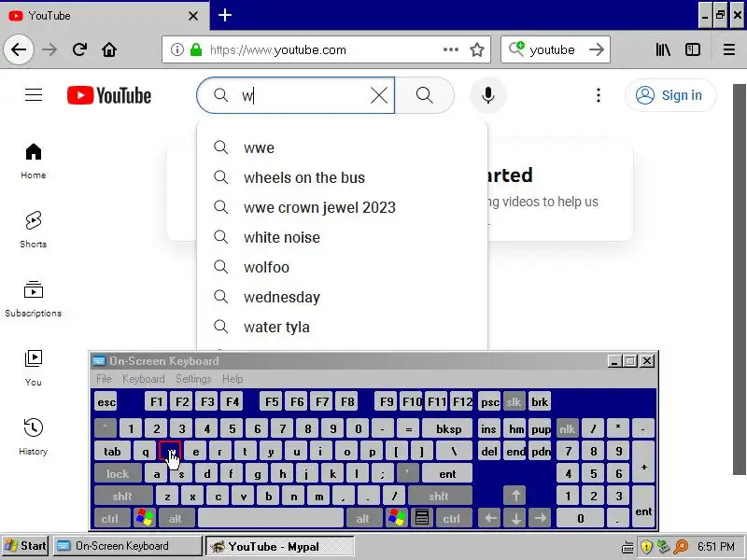Toggle the left alt key on keyboard
This screenshot has height=560, width=747.
[175, 518]
